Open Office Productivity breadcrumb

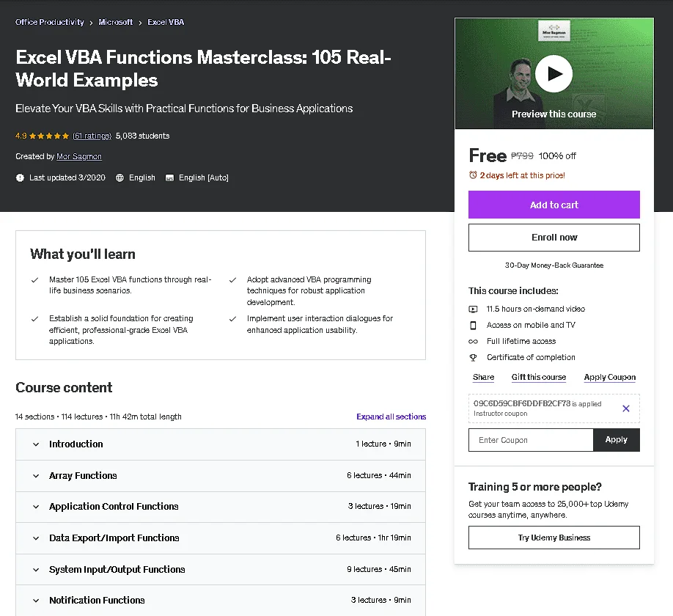pyautogui.click(x=50, y=22)
